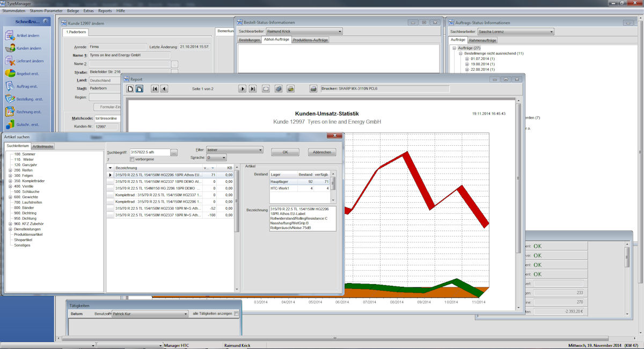Open the Filter dropdown set to keiner
644x349 pixels.
[235, 150]
